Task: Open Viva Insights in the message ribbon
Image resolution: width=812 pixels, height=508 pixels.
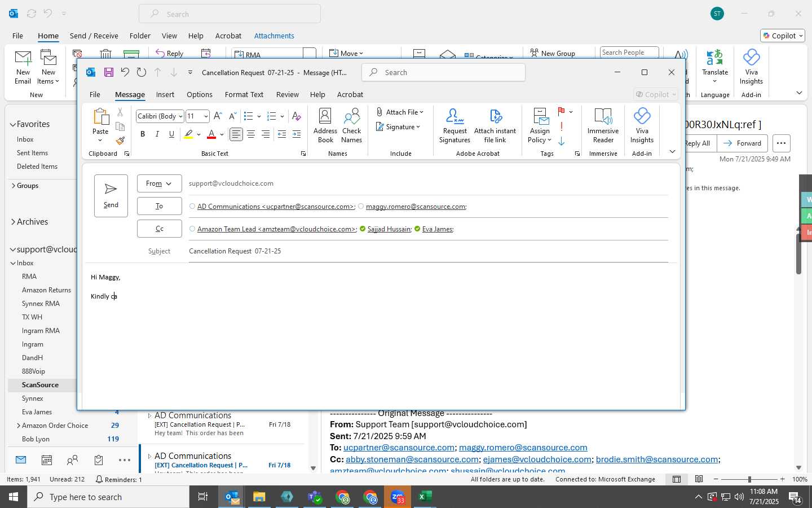Action: pos(642,126)
